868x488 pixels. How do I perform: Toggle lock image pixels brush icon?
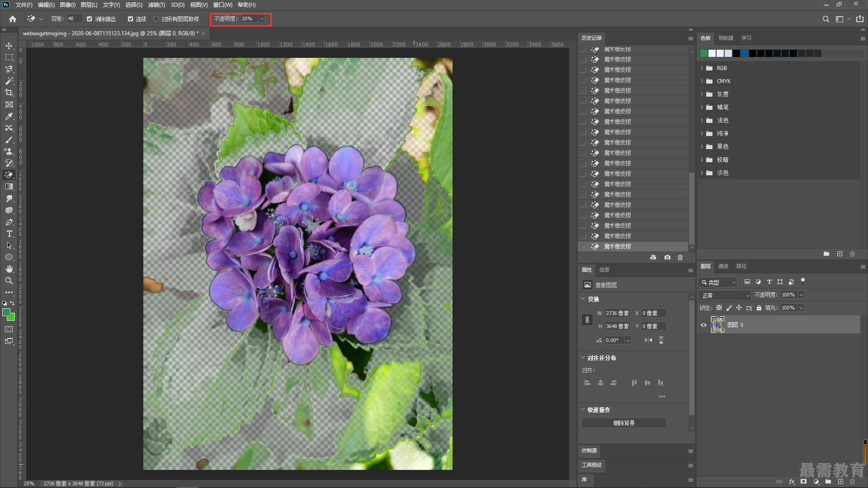click(x=729, y=308)
